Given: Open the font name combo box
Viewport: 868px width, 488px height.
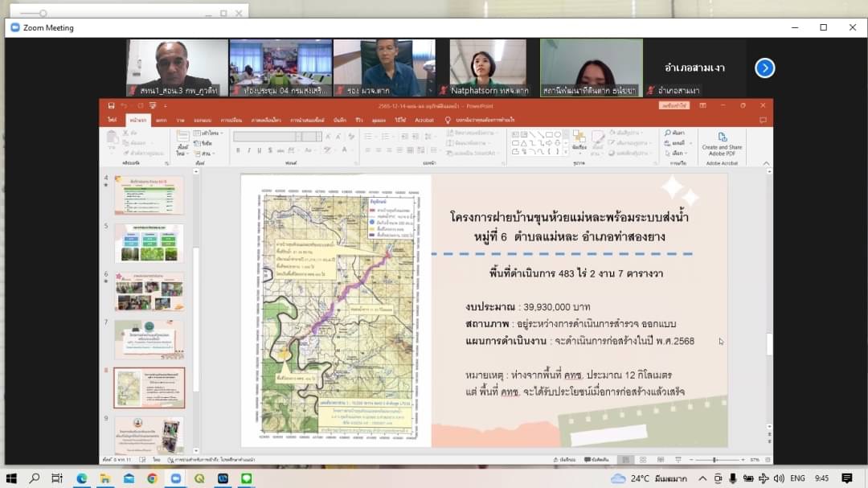Looking at the screenshot, I should pyautogui.click(x=268, y=136).
